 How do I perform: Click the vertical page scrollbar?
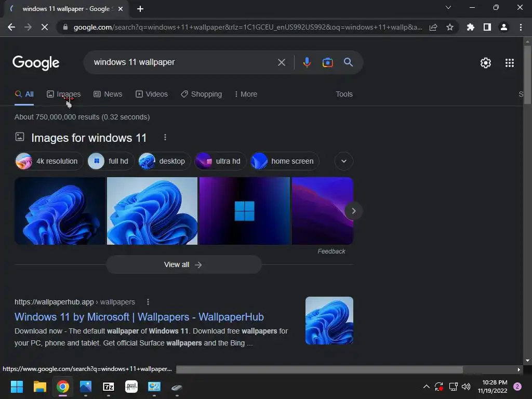pyautogui.click(x=527, y=75)
